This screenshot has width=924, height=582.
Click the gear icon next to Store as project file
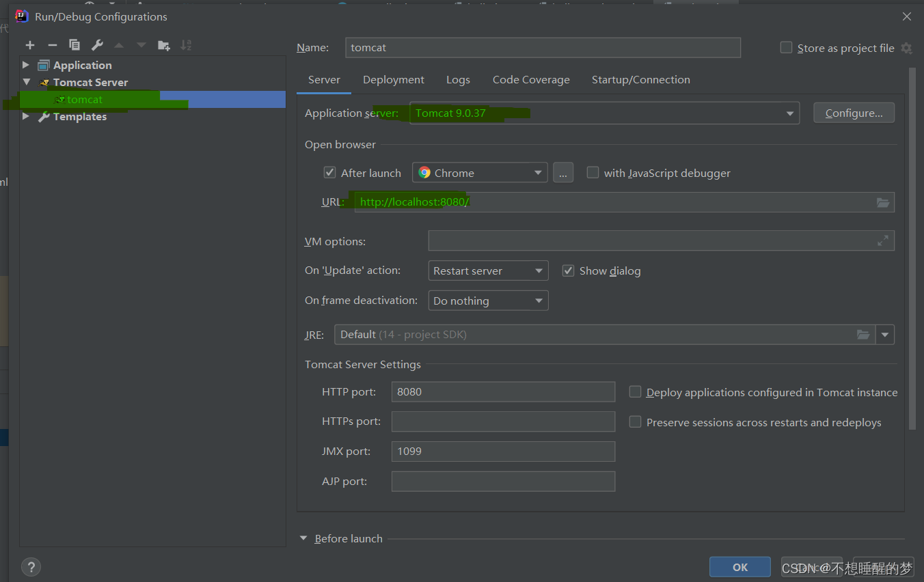(906, 48)
